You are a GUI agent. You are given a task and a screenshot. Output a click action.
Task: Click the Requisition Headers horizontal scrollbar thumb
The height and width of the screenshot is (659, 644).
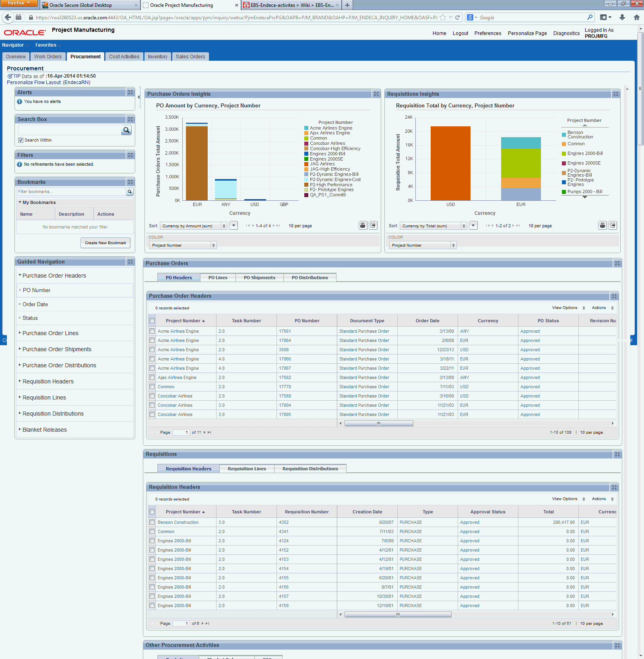[398, 614]
